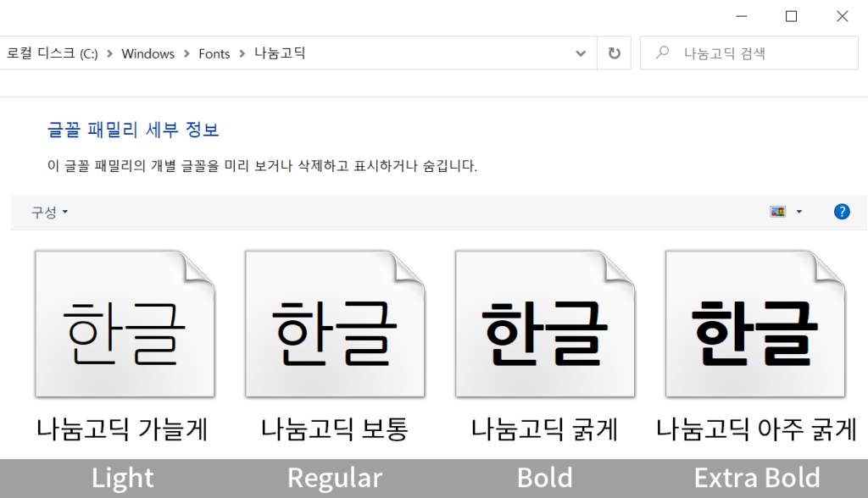Select the 나눔고딕 가늘게 font preview thumbnail
This screenshot has height=498, width=868.
pyautogui.click(x=124, y=324)
